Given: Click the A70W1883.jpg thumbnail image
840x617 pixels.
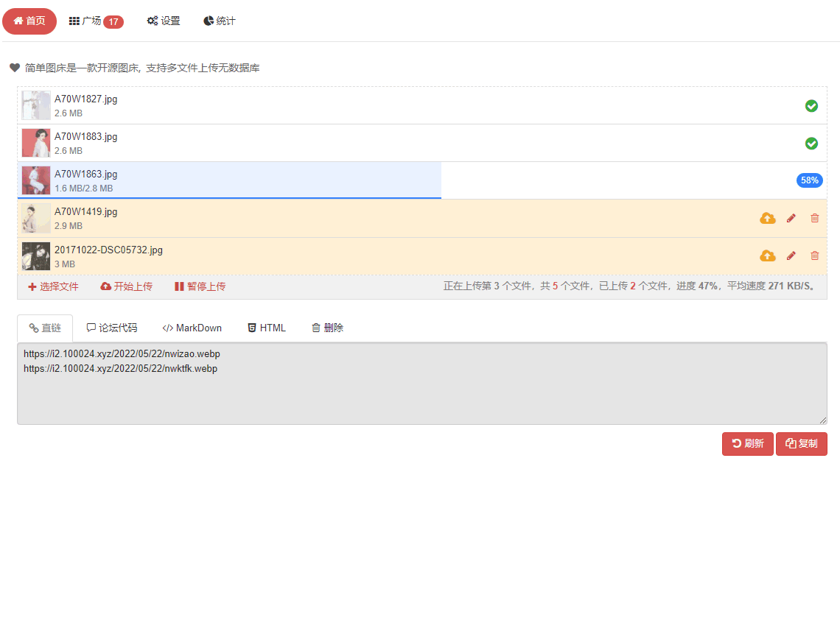Looking at the screenshot, I should pyautogui.click(x=35, y=143).
